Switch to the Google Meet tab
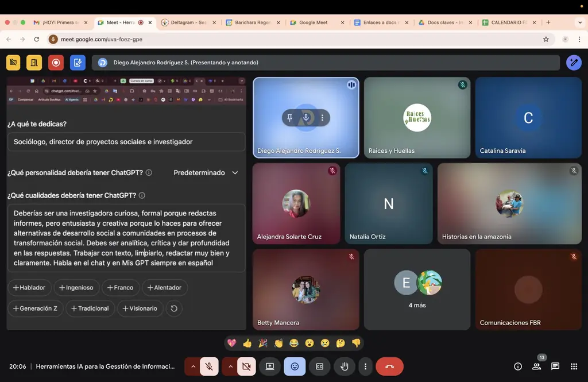This screenshot has height=382, width=588. [x=317, y=22]
